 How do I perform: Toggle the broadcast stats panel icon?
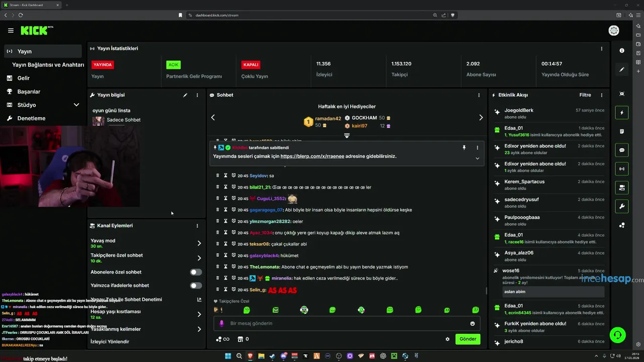coord(622,168)
